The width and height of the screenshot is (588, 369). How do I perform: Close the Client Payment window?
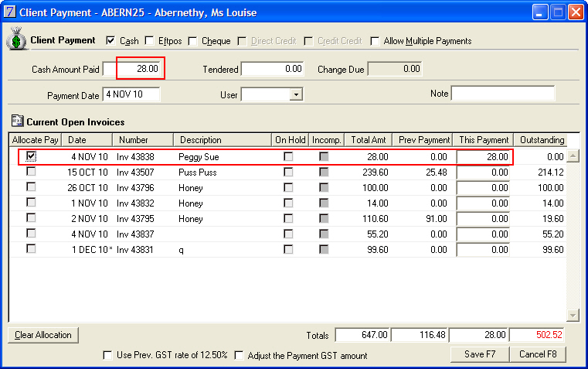575,12
